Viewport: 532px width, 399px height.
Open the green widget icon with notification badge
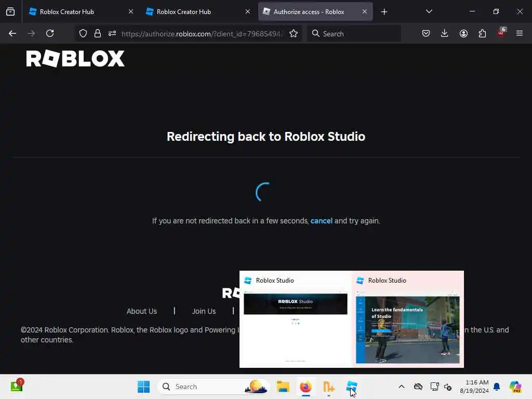(17, 386)
